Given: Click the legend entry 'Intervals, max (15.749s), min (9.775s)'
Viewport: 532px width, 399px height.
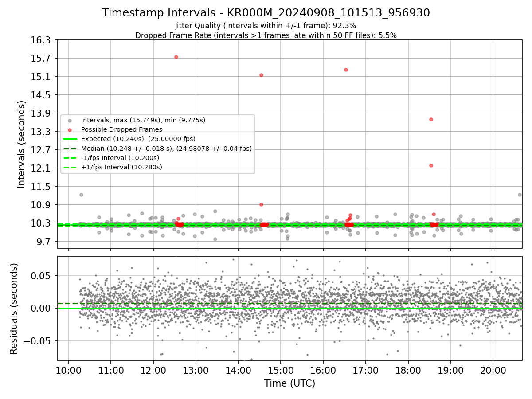Looking at the screenshot, I should pos(143,120).
